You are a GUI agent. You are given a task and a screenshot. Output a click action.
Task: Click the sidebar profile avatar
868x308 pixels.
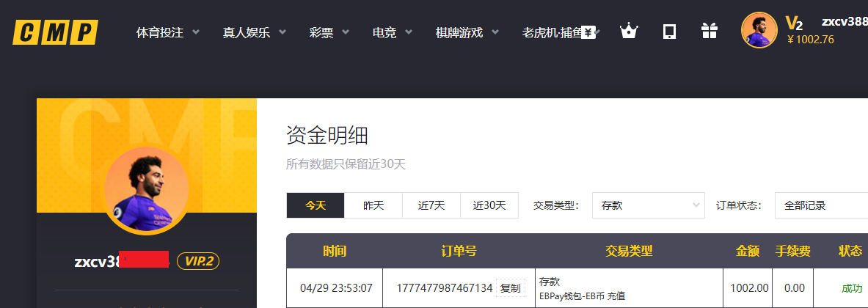(147, 191)
